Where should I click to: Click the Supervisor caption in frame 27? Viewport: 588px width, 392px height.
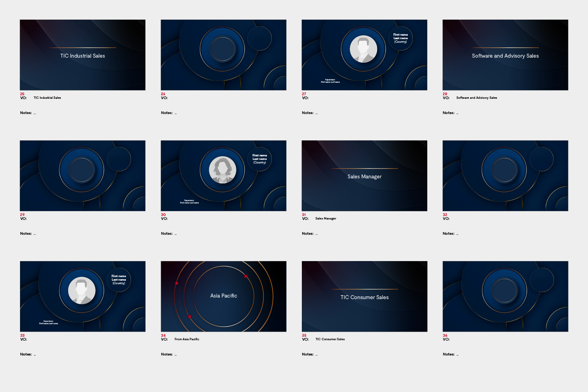330,81
